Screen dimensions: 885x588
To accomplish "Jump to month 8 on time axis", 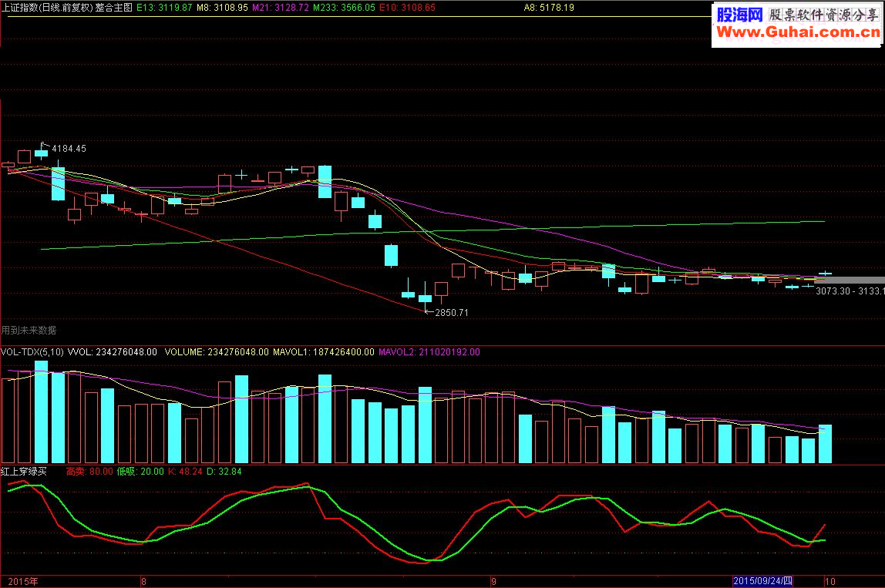I will coord(143,581).
